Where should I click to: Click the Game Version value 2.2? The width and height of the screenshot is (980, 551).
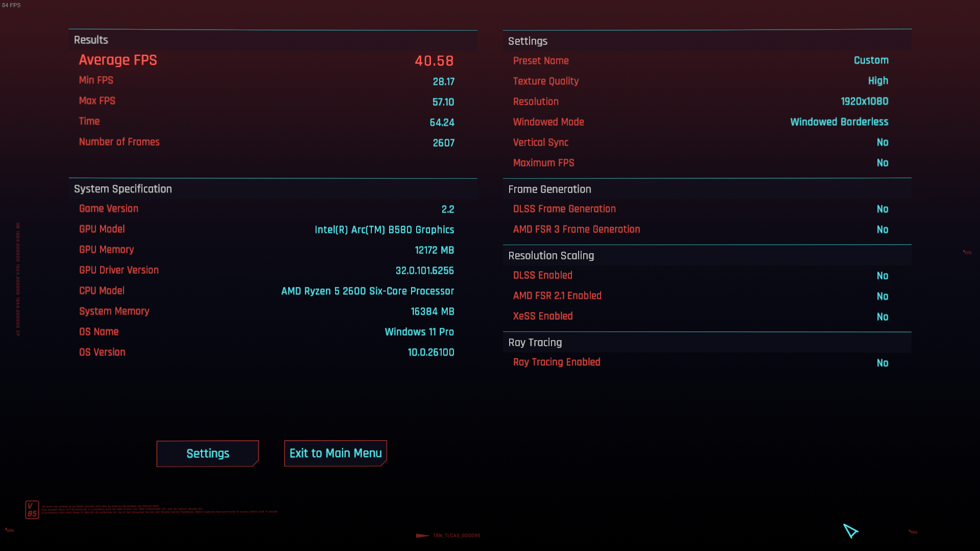(448, 209)
